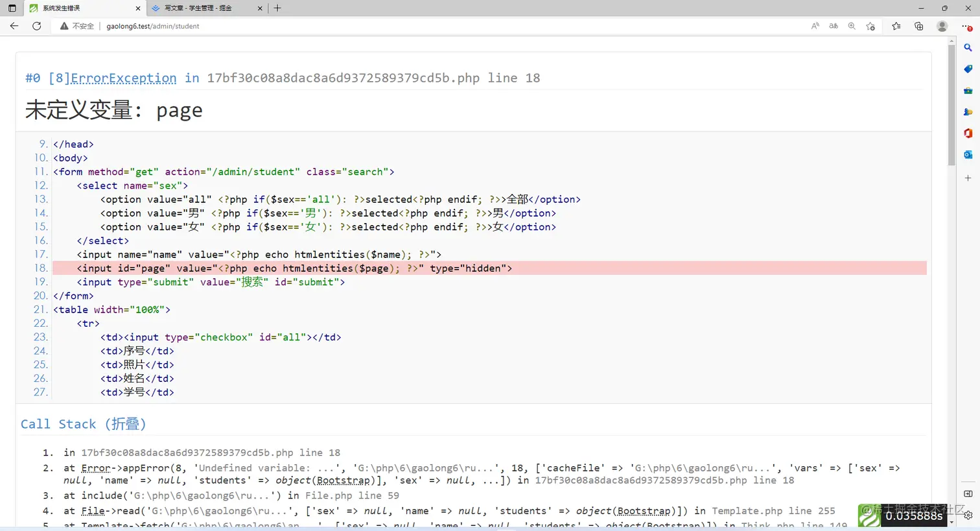Open sidebar Search icon
The height and width of the screenshot is (531, 980).
click(x=968, y=47)
